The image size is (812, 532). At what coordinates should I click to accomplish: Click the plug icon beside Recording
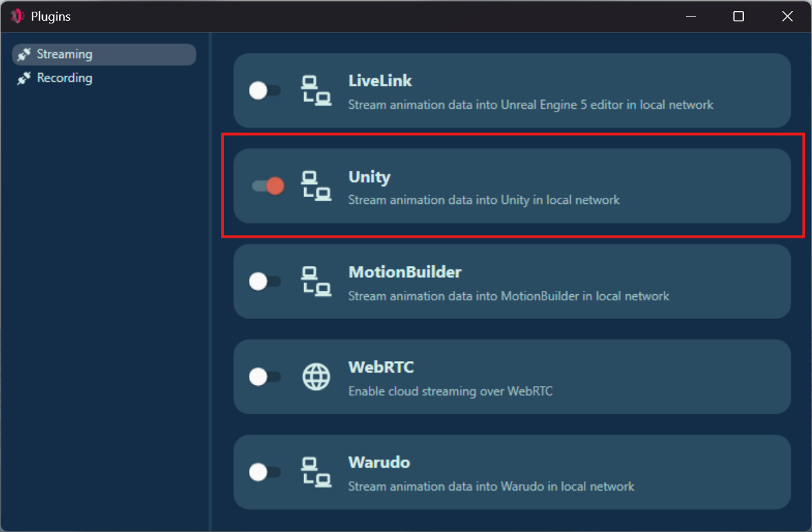tap(25, 79)
